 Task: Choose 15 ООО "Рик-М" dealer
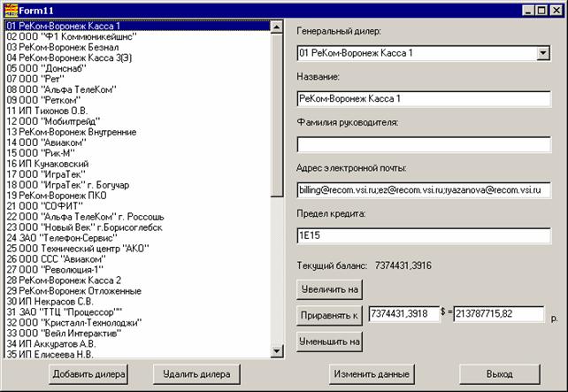(138, 153)
